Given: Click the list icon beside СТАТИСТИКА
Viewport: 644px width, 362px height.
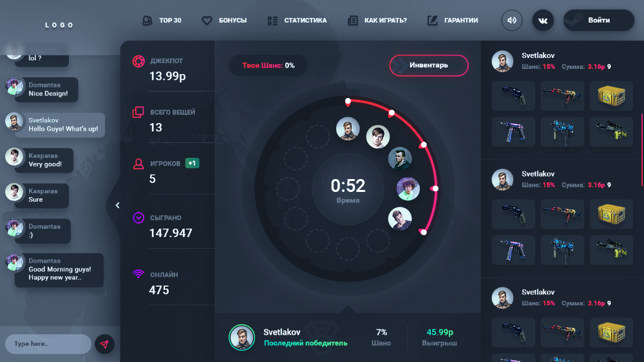Looking at the screenshot, I should pos(272,20).
